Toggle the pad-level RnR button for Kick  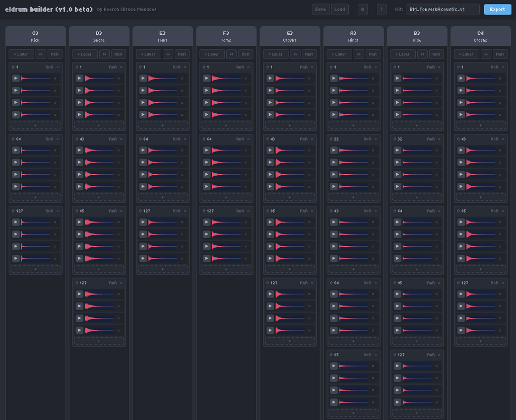coord(54,54)
